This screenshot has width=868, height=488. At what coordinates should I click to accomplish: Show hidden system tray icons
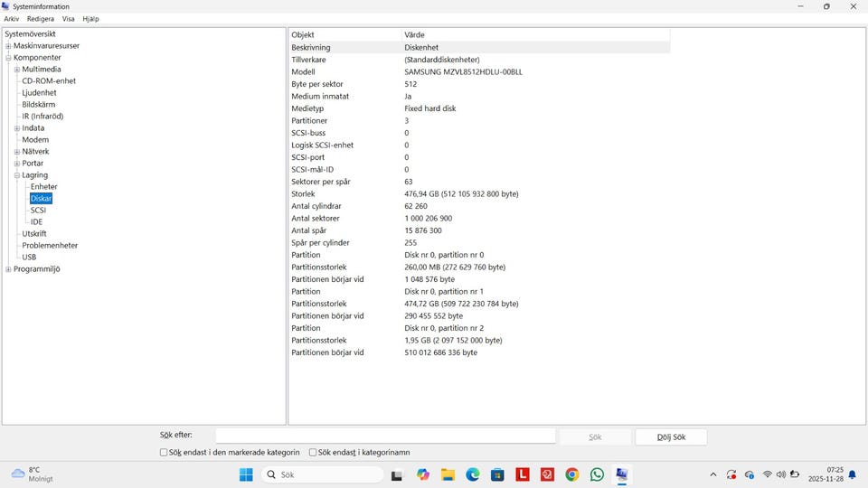(x=712, y=474)
